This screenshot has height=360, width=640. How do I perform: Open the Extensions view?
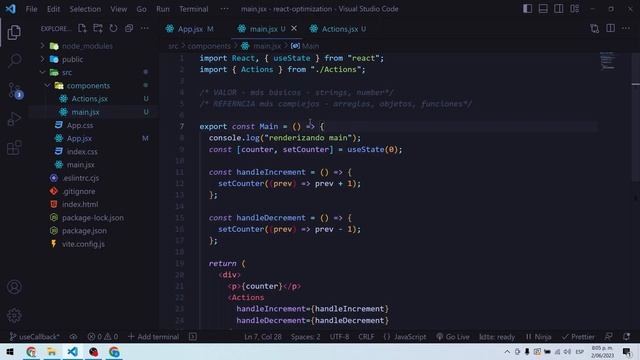pos(14,148)
